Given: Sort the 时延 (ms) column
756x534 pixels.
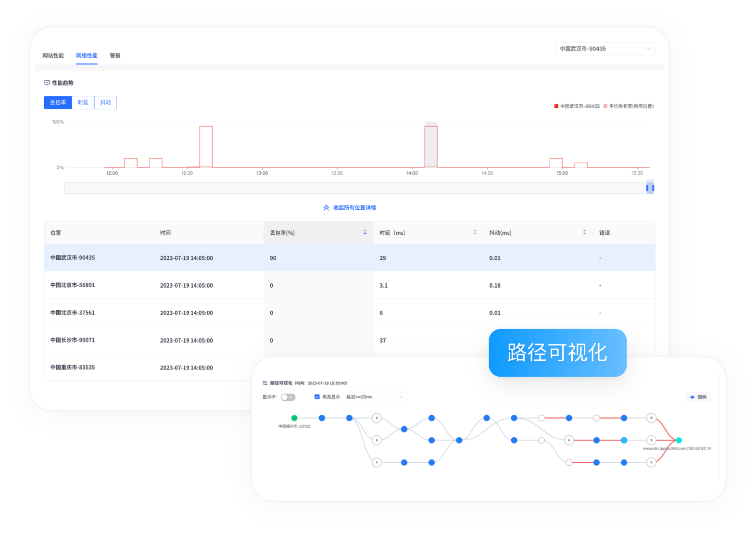Looking at the screenshot, I should tap(475, 232).
